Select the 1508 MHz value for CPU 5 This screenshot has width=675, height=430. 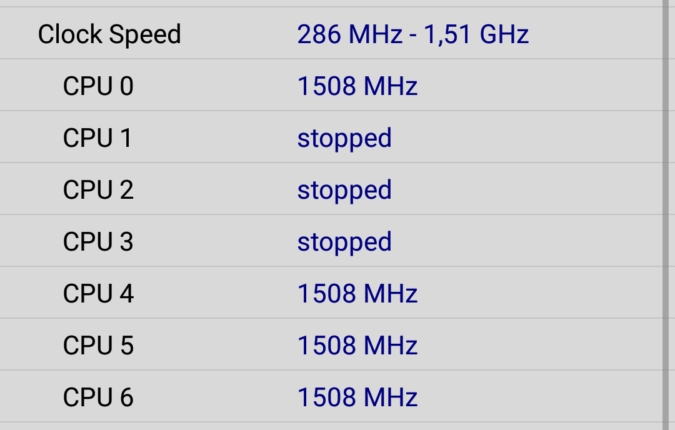(x=357, y=346)
